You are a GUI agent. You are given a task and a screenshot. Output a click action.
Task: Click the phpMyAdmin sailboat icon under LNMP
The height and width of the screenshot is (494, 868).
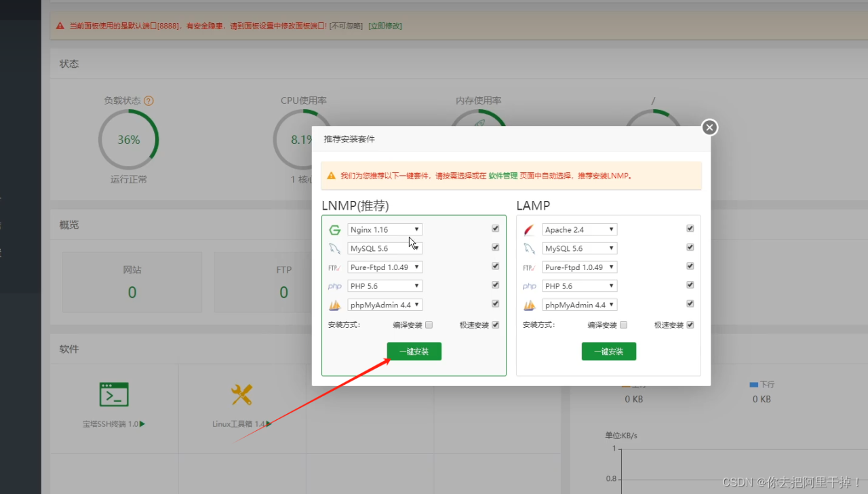(x=334, y=305)
